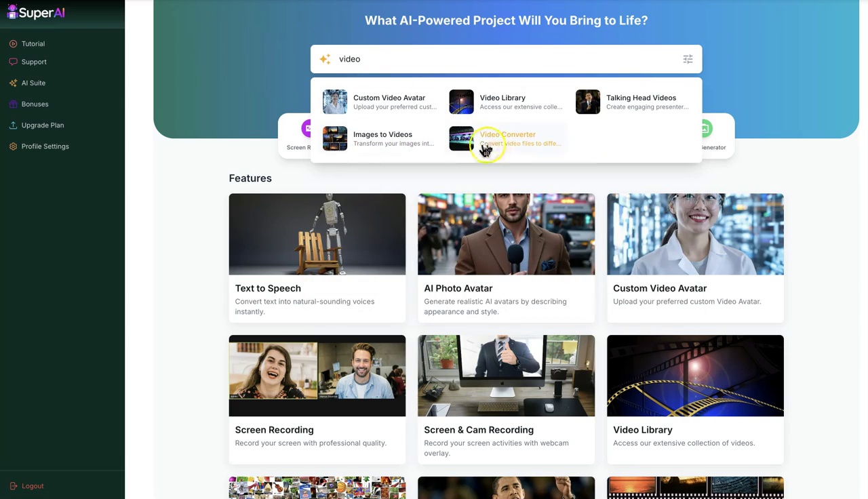868x499 pixels.
Task: Click the search field containing 'video'
Action: click(506, 59)
